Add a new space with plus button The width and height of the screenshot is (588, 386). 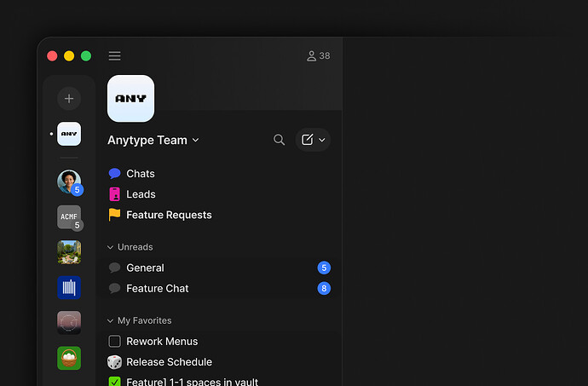pos(69,99)
